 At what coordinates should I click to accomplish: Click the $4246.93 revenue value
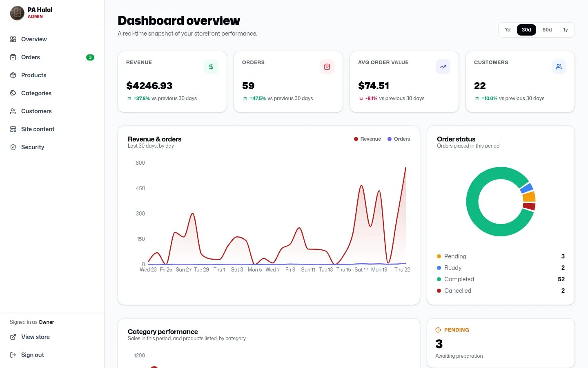pos(149,86)
